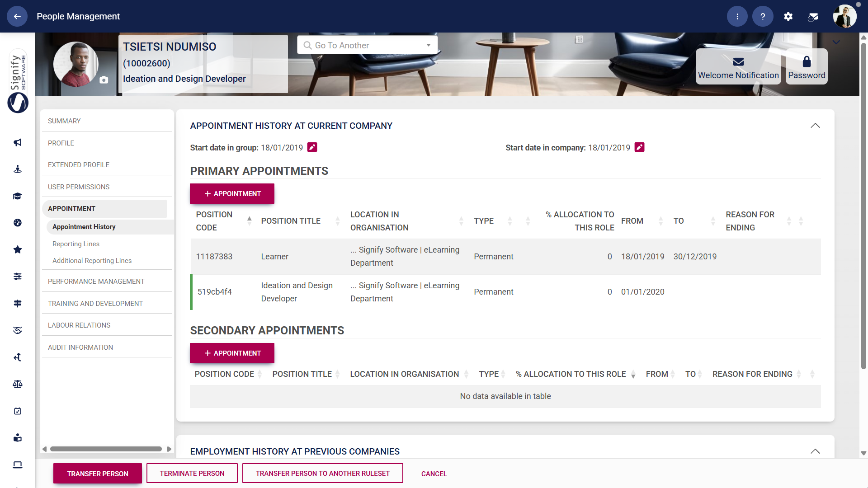The image size is (868, 488).
Task: Open the messages envelope icon
Action: pyautogui.click(x=812, y=16)
